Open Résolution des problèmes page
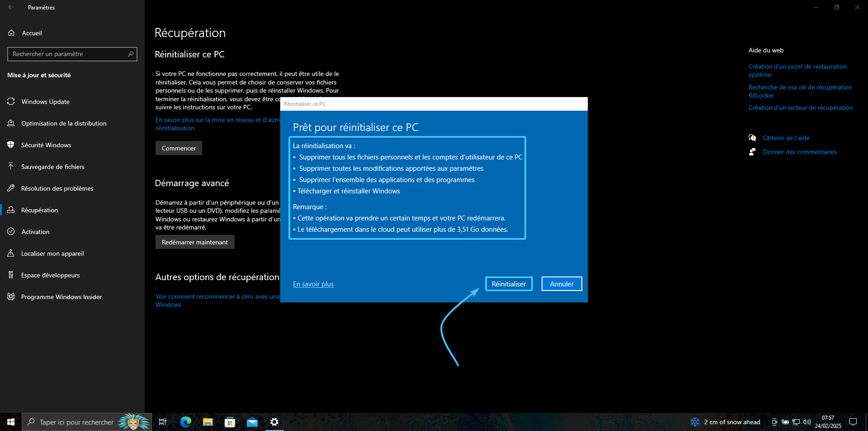The image size is (868, 431). [x=57, y=188]
